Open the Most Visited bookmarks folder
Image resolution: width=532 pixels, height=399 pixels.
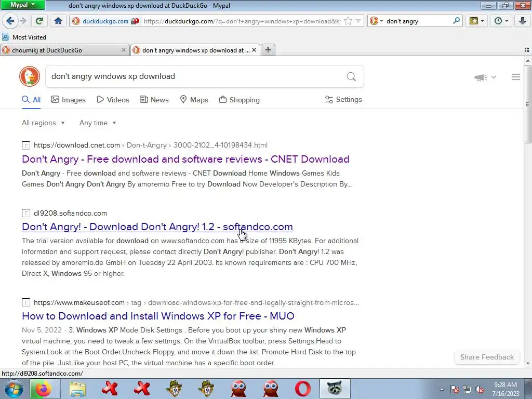click(x=24, y=37)
